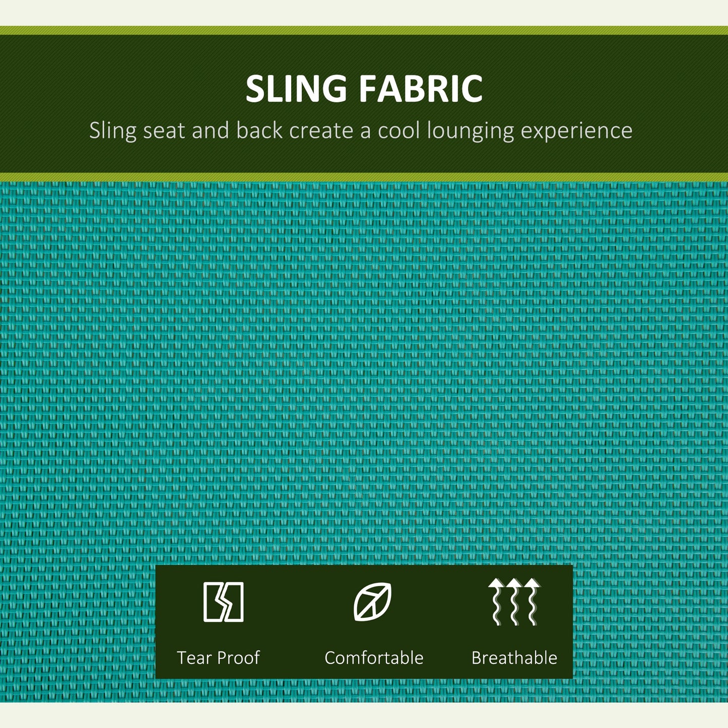This screenshot has height=728, width=728.
Task: Click the word "SLING" in the heading
Action: pyautogui.click(x=296, y=89)
